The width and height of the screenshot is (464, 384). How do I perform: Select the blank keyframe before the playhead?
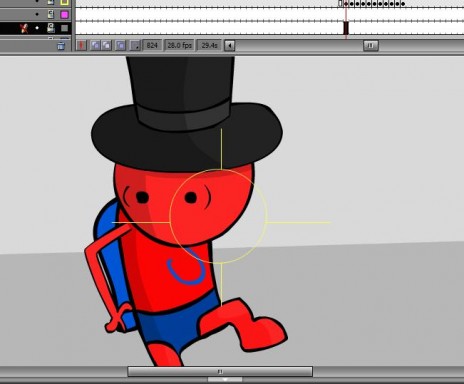(340, 4)
